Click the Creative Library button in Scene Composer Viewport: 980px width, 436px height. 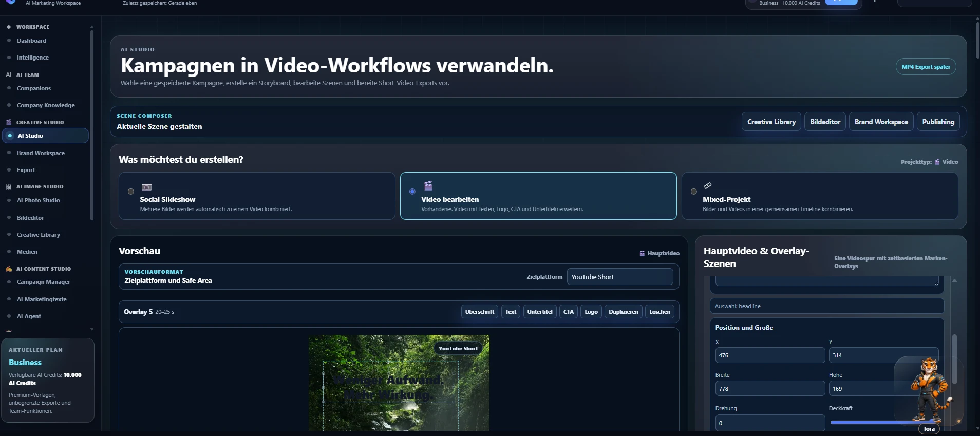771,122
